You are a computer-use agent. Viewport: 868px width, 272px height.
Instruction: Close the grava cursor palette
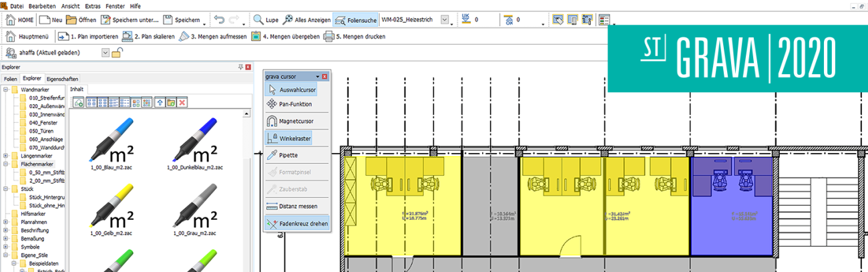pos(324,76)
